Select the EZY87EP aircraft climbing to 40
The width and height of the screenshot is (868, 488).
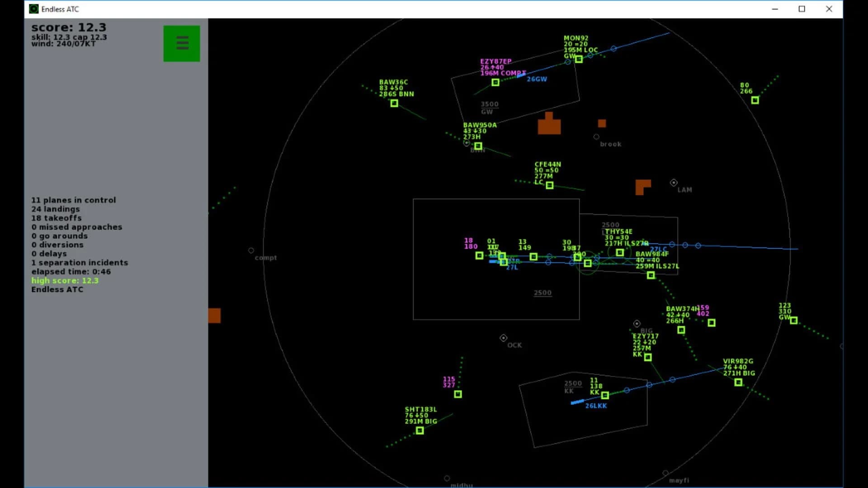click(x=495, y=82)
